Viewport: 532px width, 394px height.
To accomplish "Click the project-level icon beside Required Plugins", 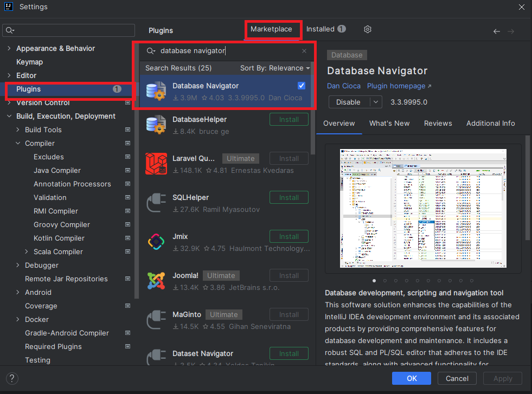I will coord(127,346).
